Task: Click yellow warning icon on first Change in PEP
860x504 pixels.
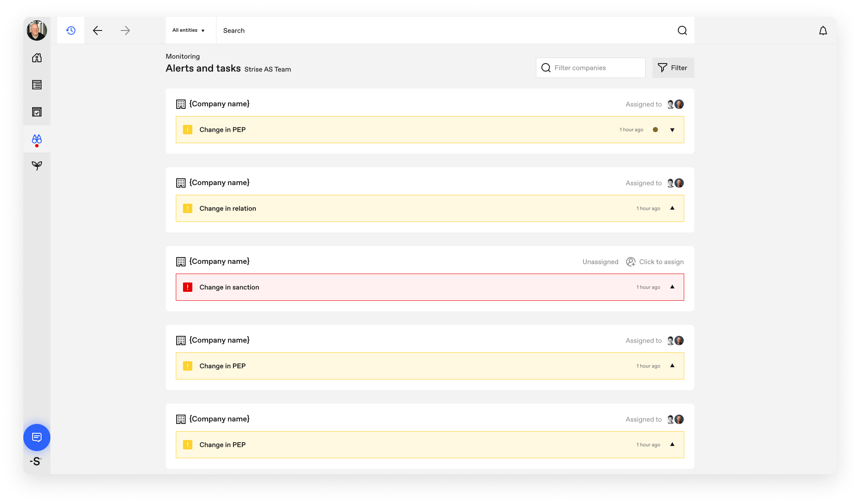Action: [188, 130]
